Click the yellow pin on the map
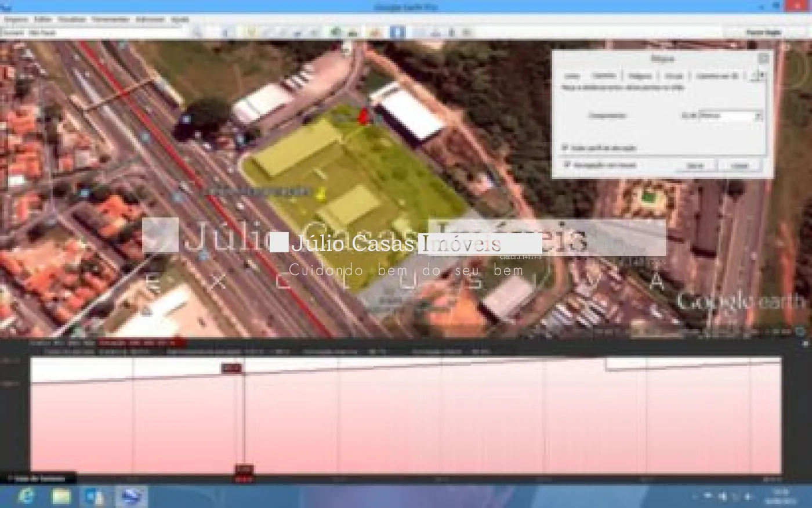The width and height of the screenshot is (812, 508). click(x=320, y=194)
